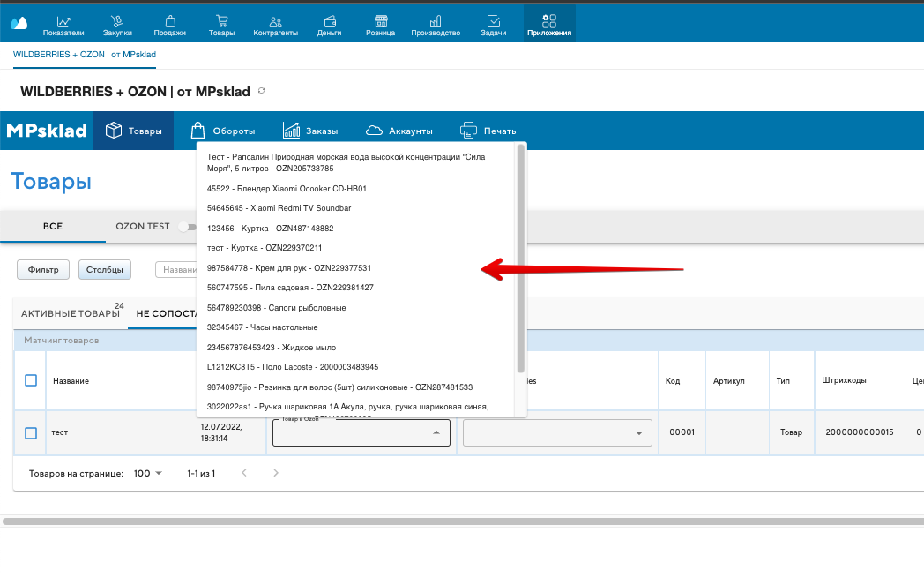The height and width of the screenshot is (578, 924).
Task: Collapse the Товар в Ozon dropdown
Action: (436, 432)
